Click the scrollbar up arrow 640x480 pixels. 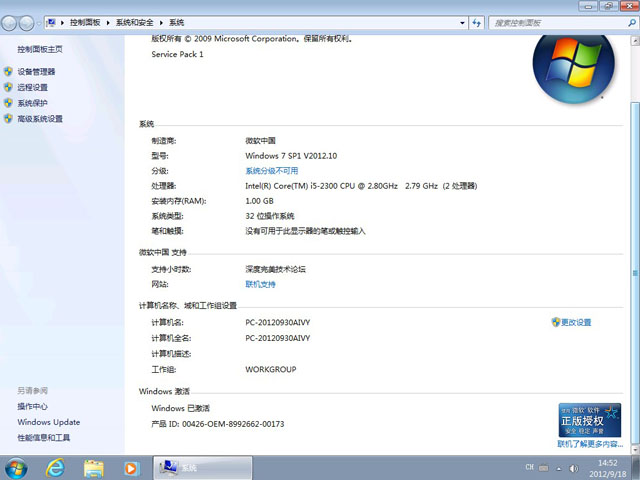click(635, 40)
